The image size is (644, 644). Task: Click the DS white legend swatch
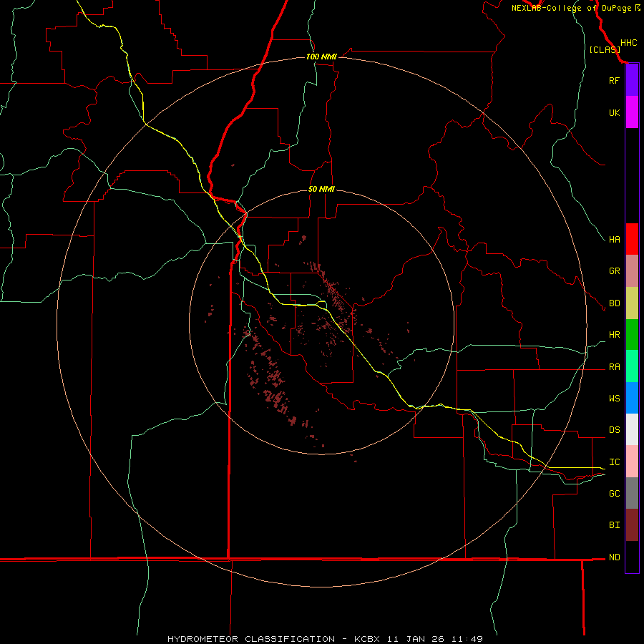click(x=632, y=429)
